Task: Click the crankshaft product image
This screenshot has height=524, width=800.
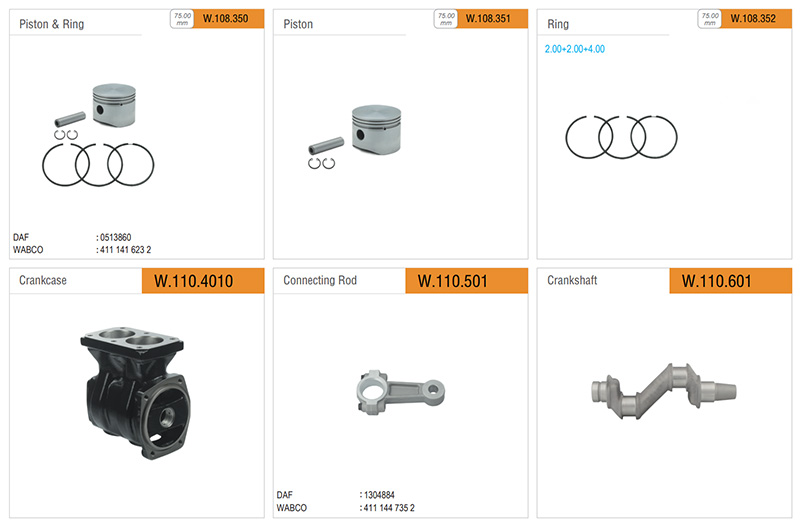Action: pos(664,391)
